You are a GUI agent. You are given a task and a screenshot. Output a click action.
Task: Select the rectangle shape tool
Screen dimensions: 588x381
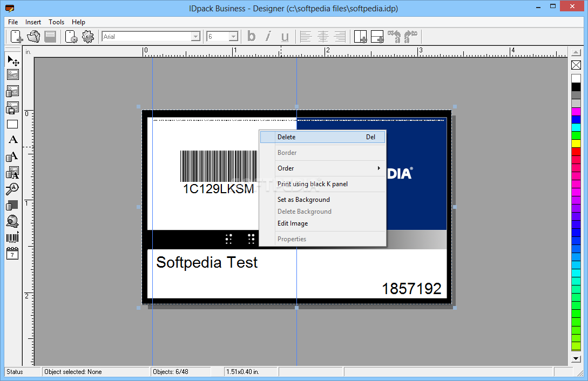pos(12,124)
